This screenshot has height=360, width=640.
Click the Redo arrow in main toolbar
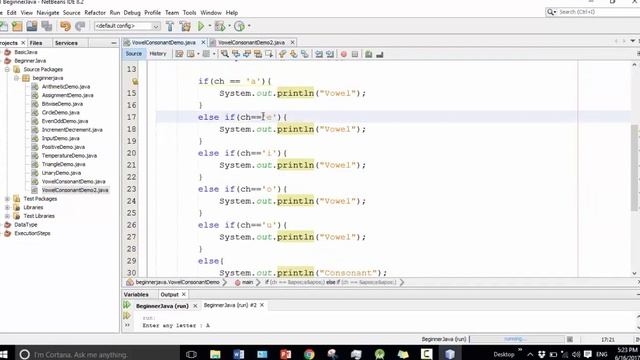pyautogui.click(x=80, y=26)
